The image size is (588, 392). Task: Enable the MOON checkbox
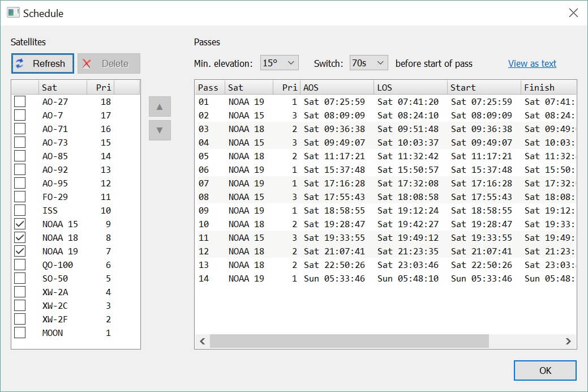[x=20, y=333]
